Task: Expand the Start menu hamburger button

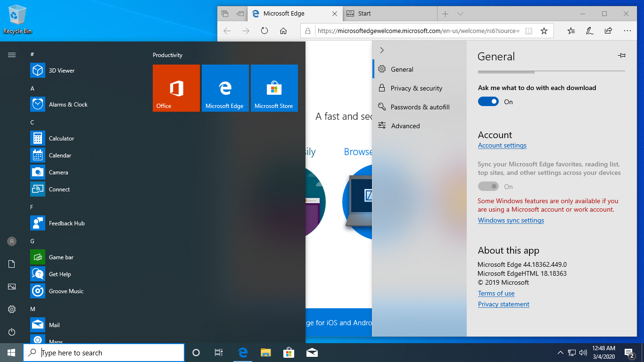Action: click(12, 55)
